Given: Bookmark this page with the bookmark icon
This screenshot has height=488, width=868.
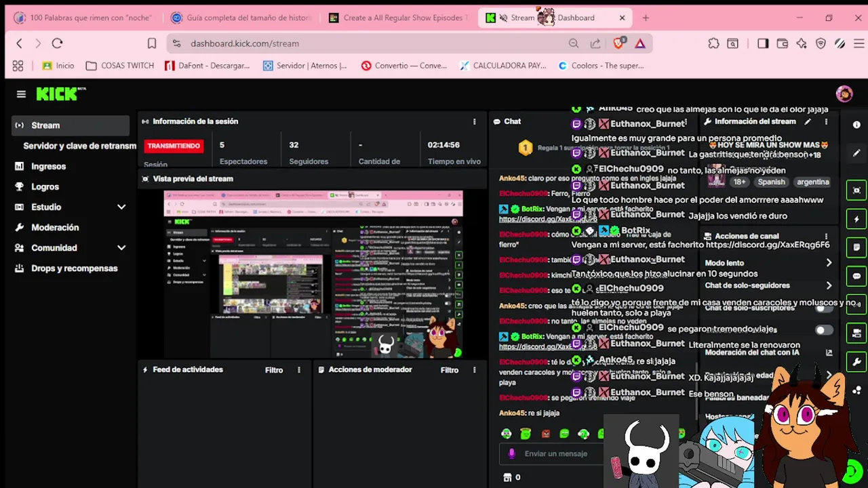Looking at the screenshot, I should pos(152,43).
